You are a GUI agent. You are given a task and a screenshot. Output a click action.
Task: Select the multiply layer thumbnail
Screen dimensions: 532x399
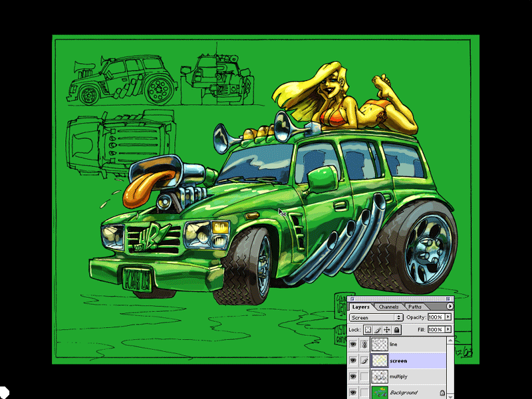click(380, 376)
